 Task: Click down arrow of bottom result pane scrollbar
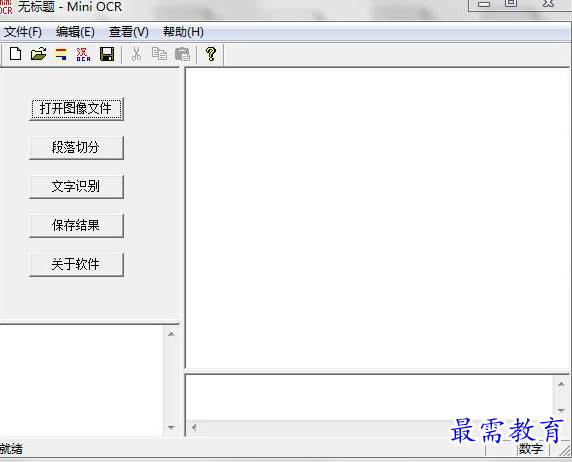tap(561, 411)
